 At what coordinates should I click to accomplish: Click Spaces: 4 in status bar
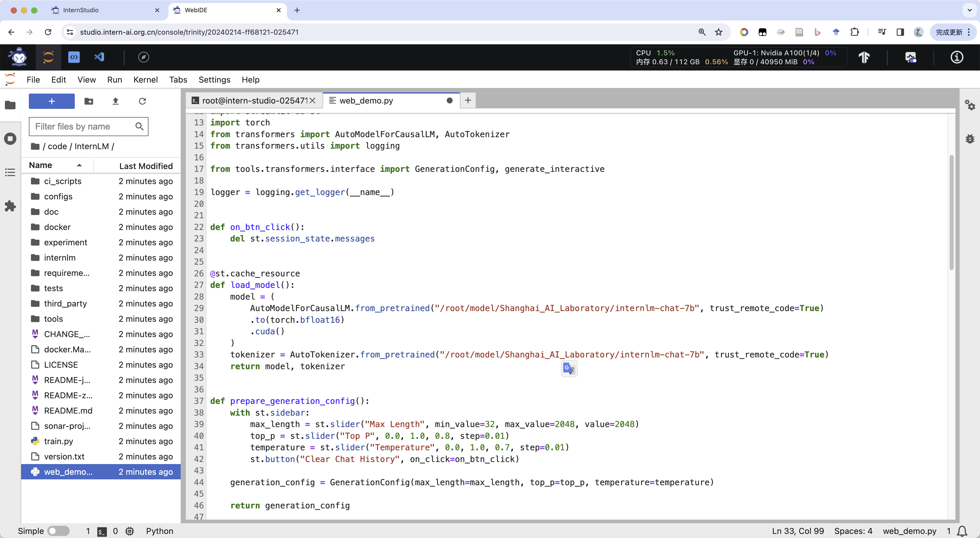tap(853, 531)
